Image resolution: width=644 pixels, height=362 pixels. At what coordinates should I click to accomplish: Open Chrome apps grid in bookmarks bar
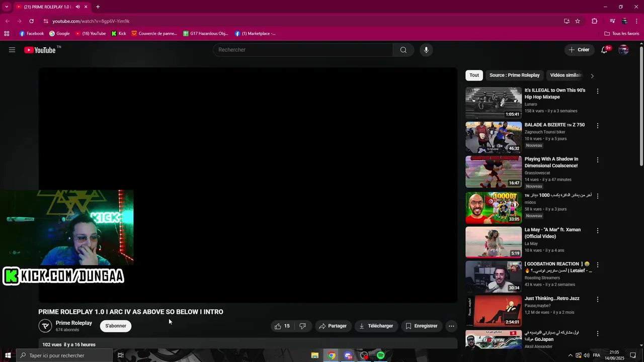click(7, 34)
